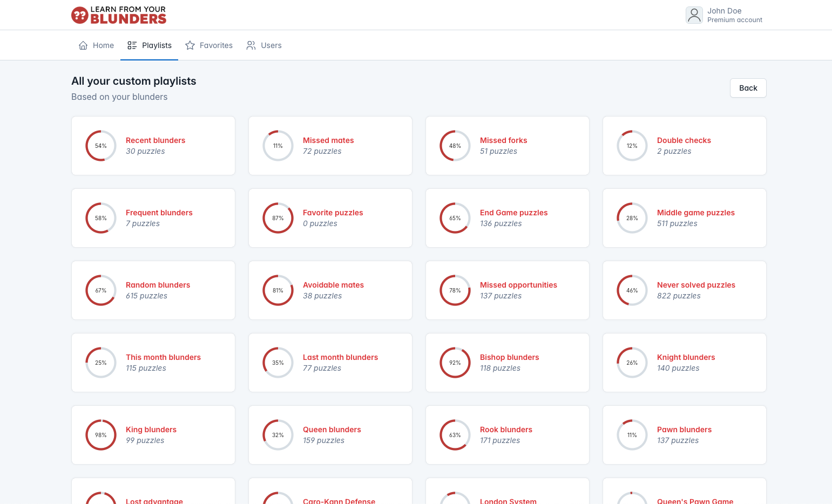This screenshot has width=832, height=504.
Task: Switch to the Users tab
Action: click(x=264, y=45)
